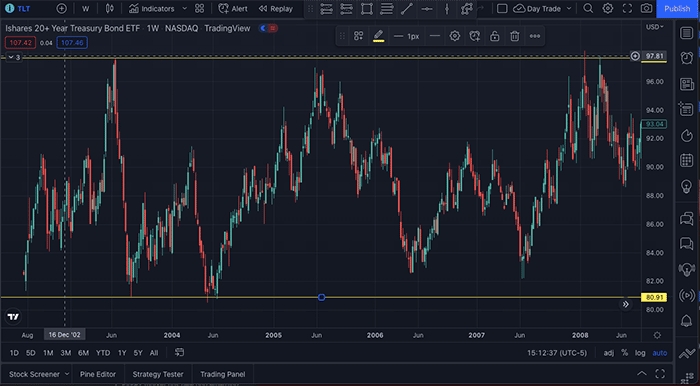
Task: Add alert on the selected line
Action: pos(475,36)
